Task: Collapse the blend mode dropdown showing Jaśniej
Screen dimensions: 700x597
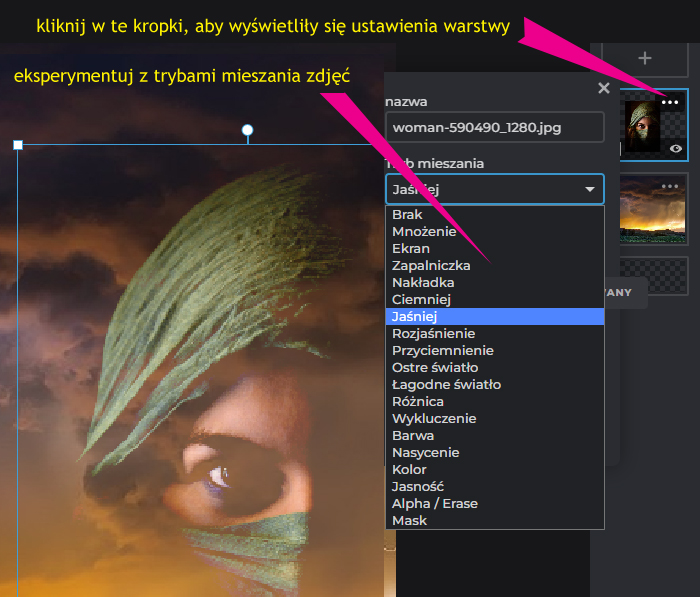Action: pos(494,189)
